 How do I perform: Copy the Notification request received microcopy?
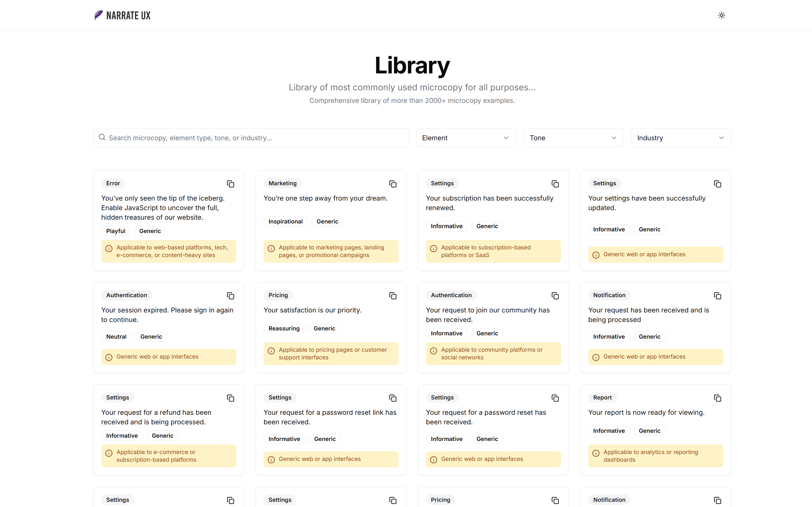[x=717, y=296]
